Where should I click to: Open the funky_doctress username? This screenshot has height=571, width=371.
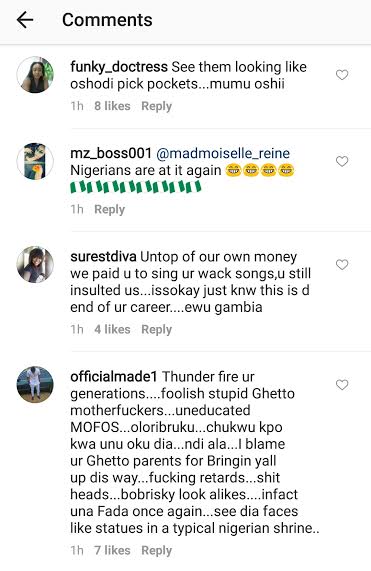tap(119, 67)
